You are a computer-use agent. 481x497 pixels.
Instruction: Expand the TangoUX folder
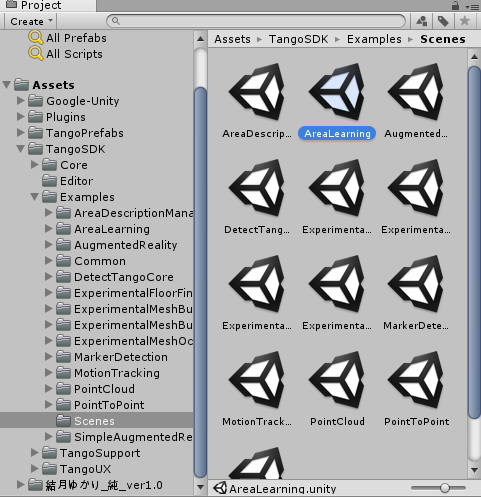coord(35,469)
